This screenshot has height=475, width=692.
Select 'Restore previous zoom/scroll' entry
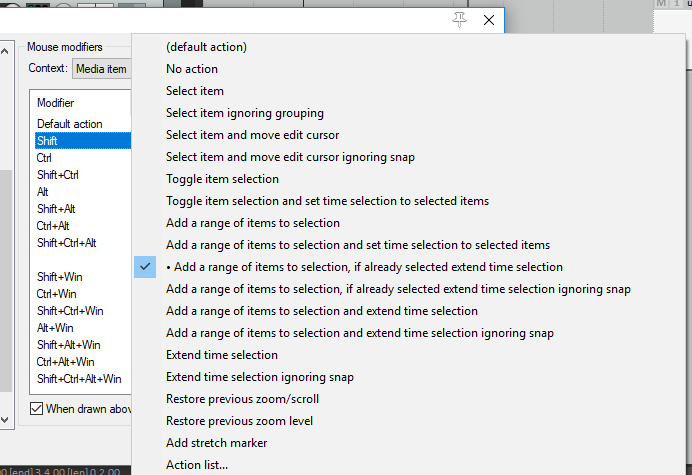(243, 399)
